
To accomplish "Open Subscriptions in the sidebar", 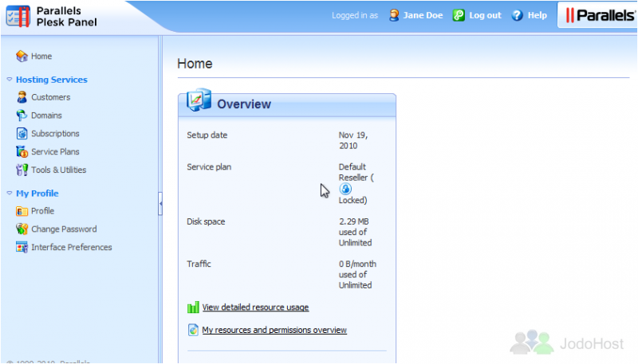I will point(55,133).
